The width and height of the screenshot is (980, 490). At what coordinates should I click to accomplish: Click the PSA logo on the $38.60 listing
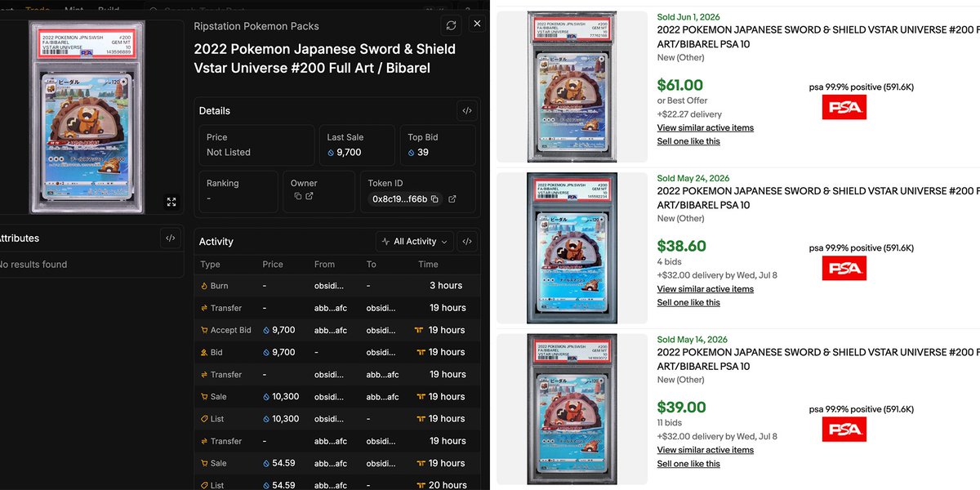coord(844,268)
